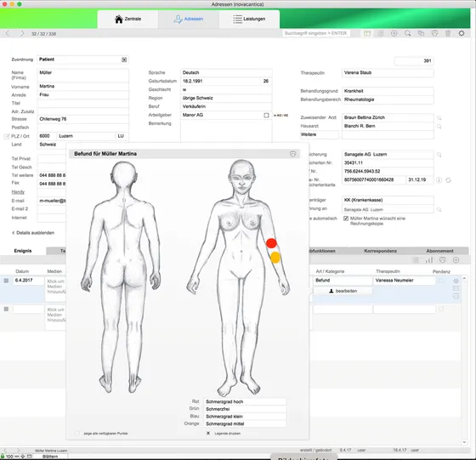Enable 'zeige alle verfügbaren Punkte' checkbox
This screenshot has width=476, height=460.
77,434
